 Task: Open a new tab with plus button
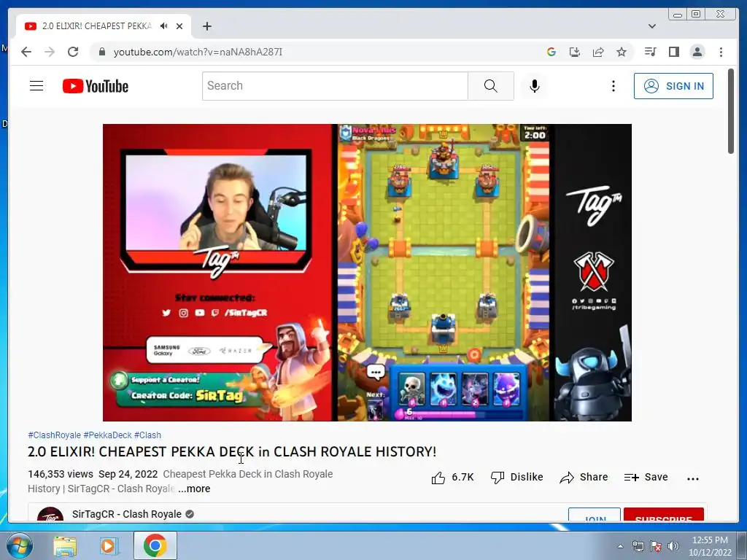pos(206,26)
